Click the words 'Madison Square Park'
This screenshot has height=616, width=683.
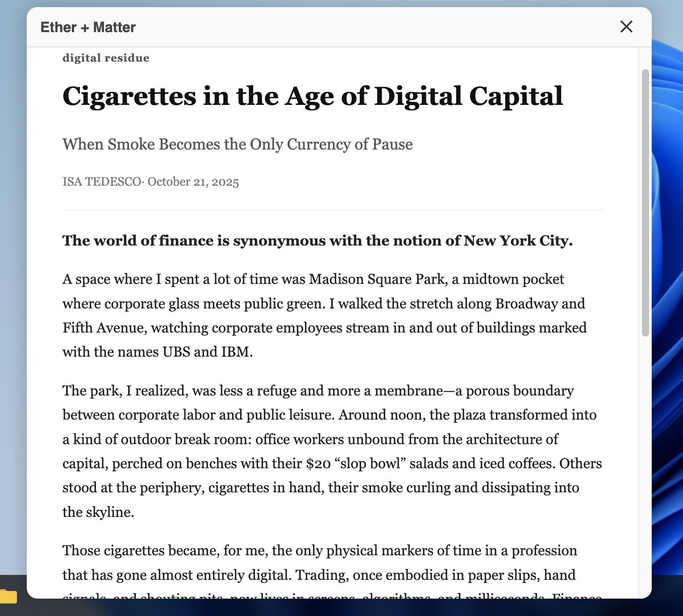377,279
